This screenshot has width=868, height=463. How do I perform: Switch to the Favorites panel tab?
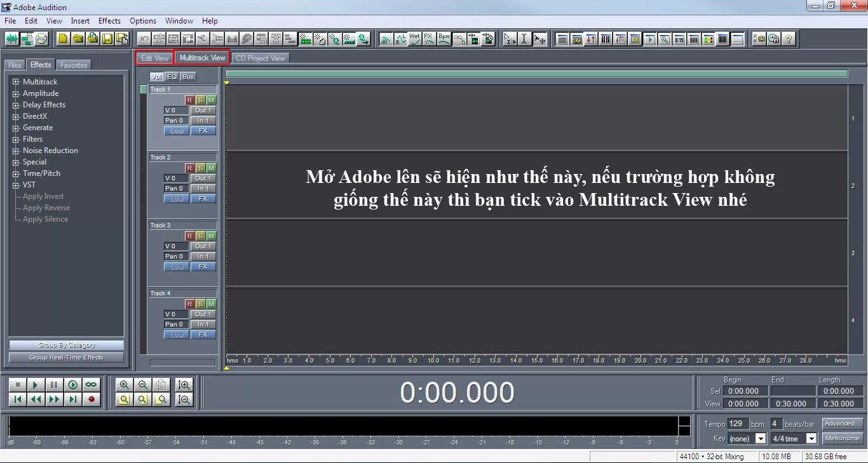[74, 65]
